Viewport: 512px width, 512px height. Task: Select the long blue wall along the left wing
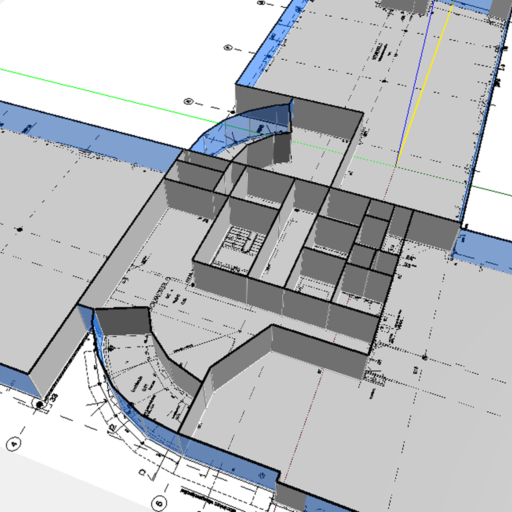[90, 137]
